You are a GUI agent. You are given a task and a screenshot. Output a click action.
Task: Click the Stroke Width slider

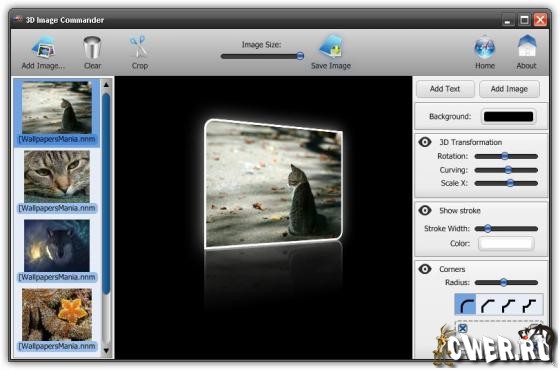(506, 229)
